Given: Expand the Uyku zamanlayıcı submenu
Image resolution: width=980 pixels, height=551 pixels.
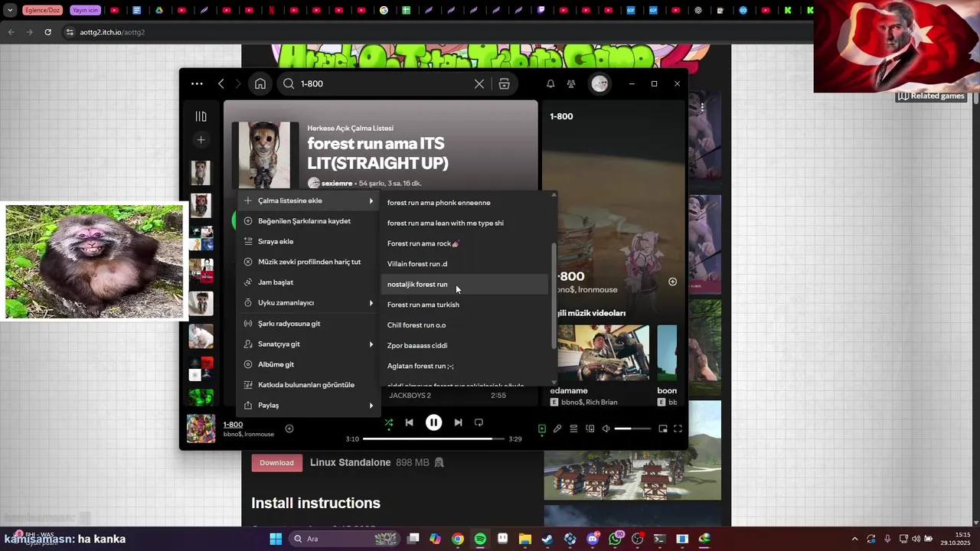Looking at the screenshot, I should point(310,303).
